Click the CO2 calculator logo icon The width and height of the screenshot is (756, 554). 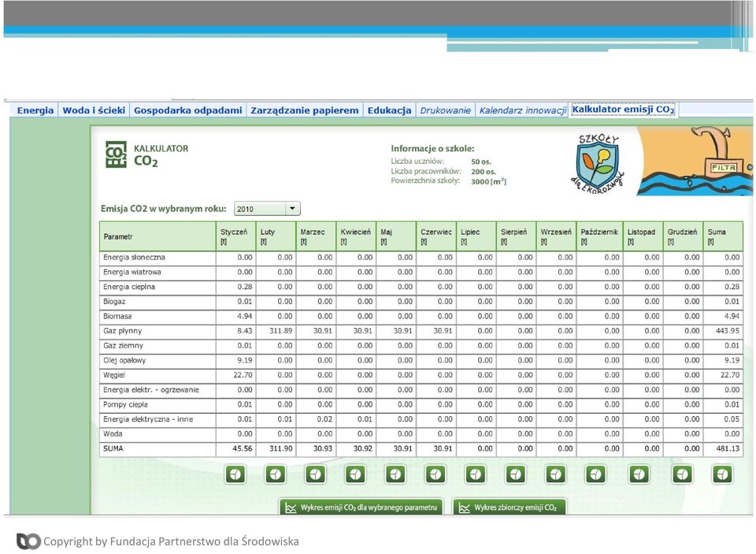coord(116,154)
